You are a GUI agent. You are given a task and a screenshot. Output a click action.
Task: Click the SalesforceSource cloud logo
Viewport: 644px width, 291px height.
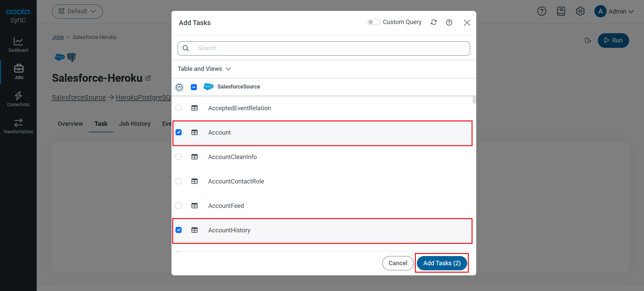pos(208,87)
